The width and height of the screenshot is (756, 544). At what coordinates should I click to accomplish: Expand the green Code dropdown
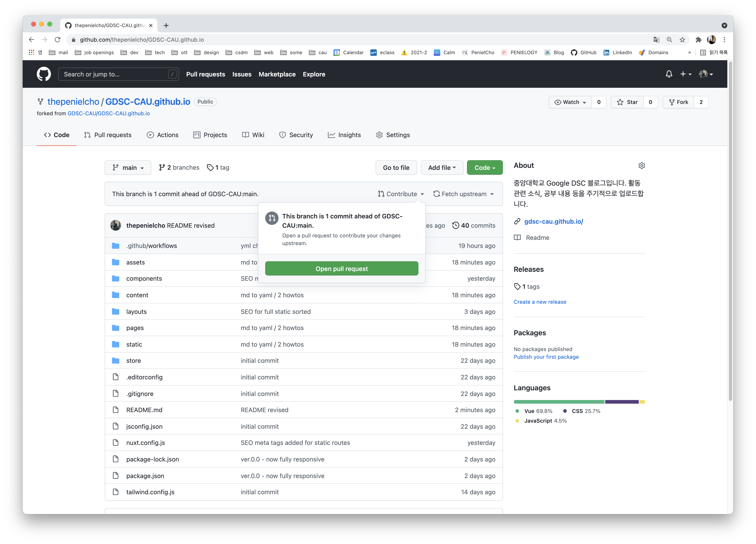485,167
